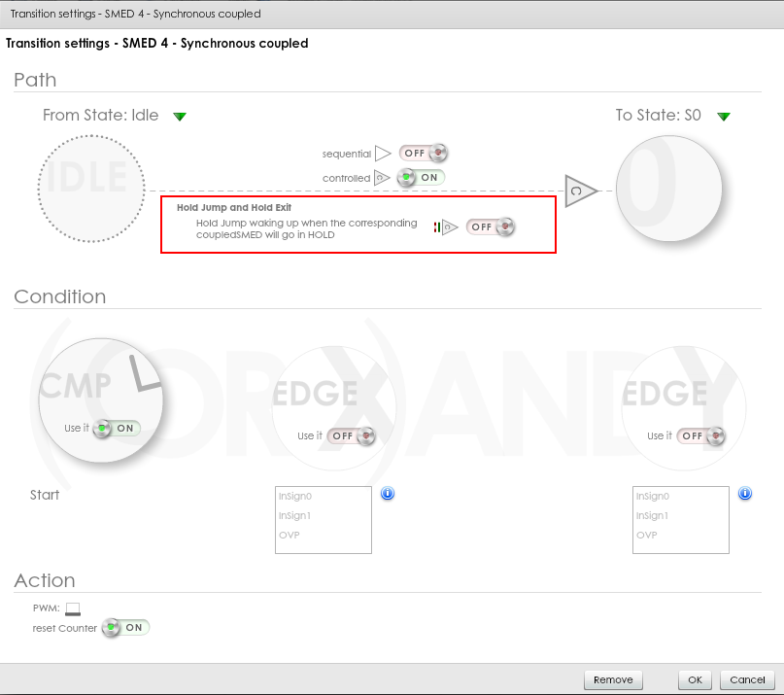
Task: Disable CMP 'Use it' switch
Action: [x=117, y=429]
